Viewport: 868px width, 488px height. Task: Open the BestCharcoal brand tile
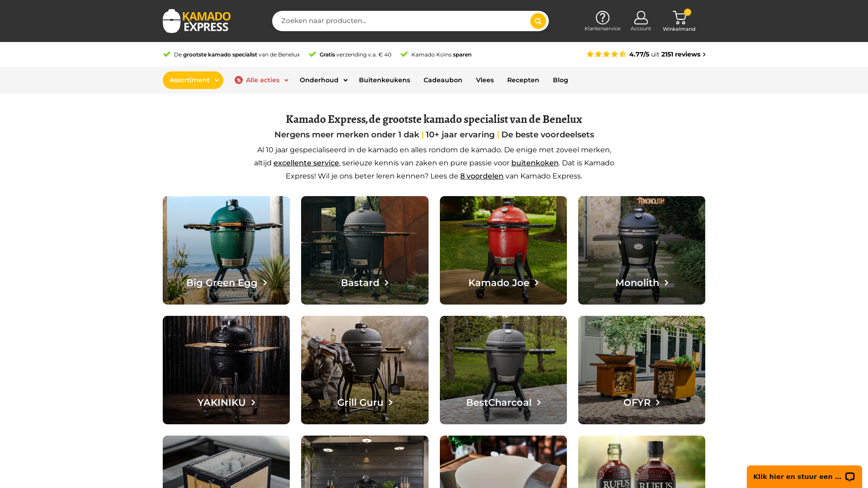[503, 370]
